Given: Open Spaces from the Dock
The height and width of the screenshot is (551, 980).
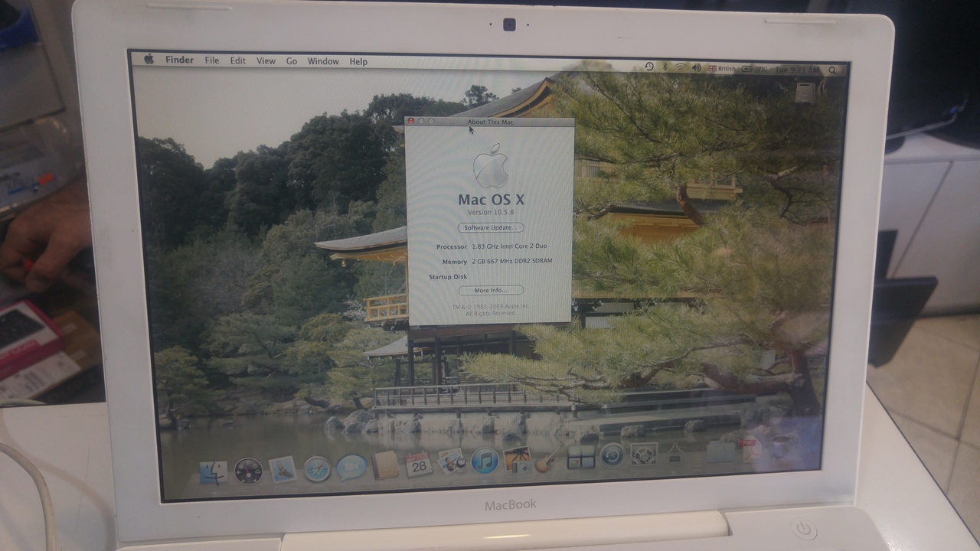Looking at the screenshot, I should click(x=580, y=457).
